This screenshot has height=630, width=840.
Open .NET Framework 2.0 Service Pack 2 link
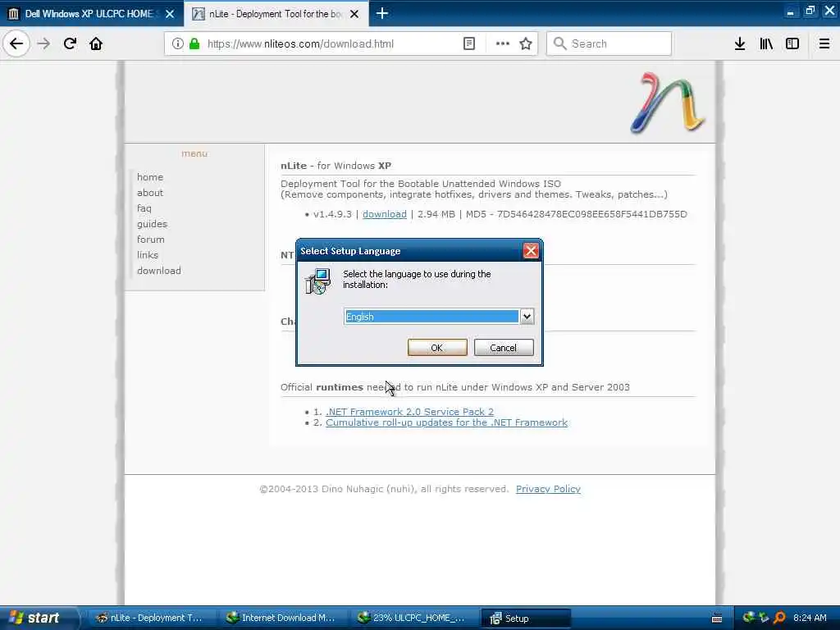pyautogui.click(x=410, y=412)
